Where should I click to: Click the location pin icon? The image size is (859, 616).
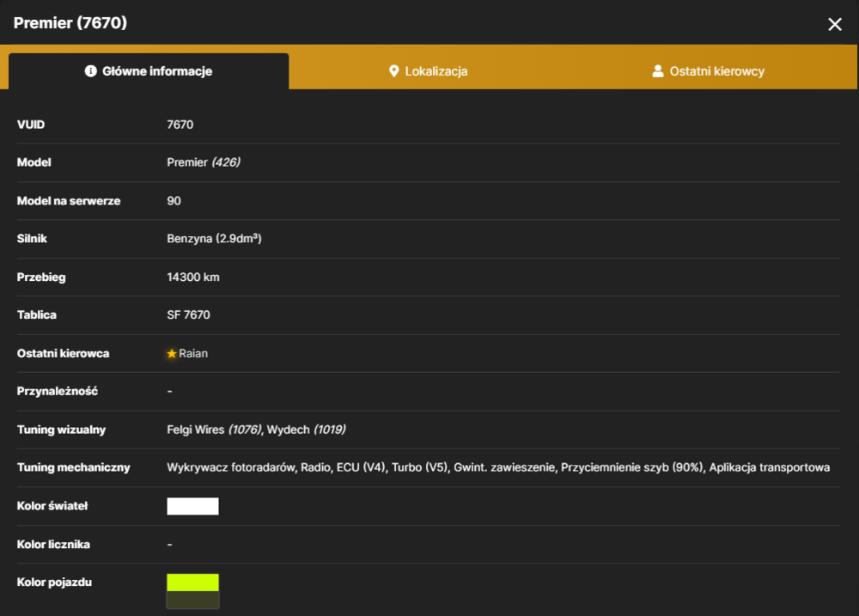tap(394, 71)
